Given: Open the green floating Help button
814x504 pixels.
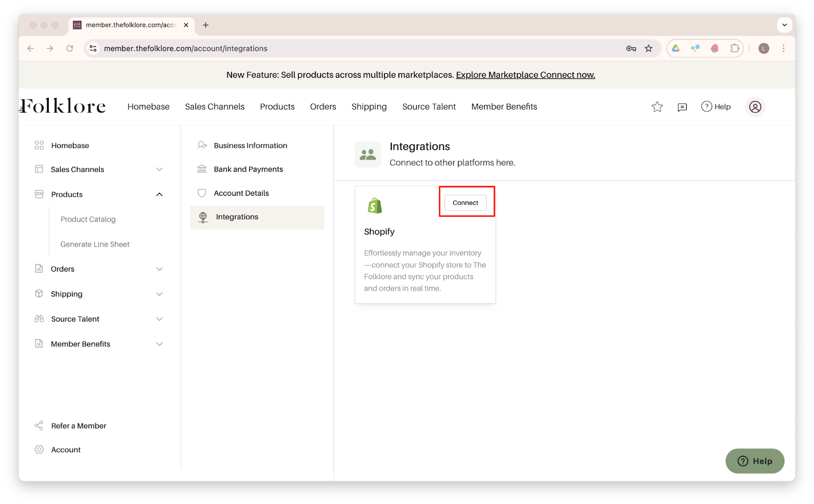Looking at the screenshot, I should [x=754, y=461].
